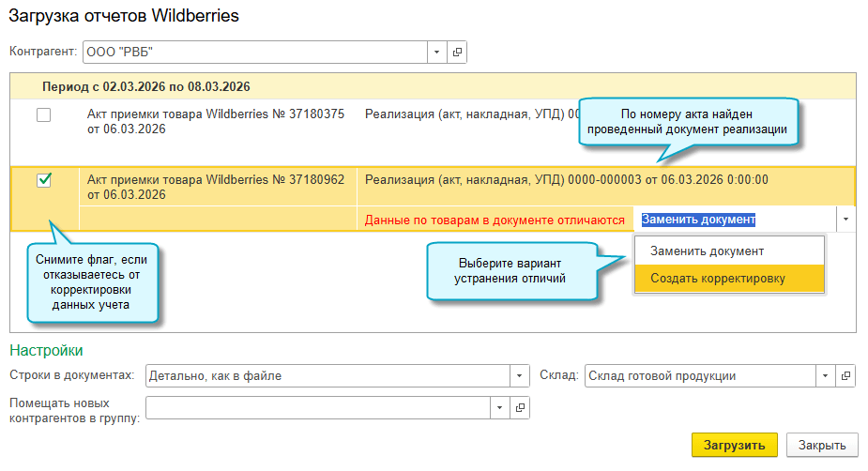Click the Загрузить button

pos(735,445)
